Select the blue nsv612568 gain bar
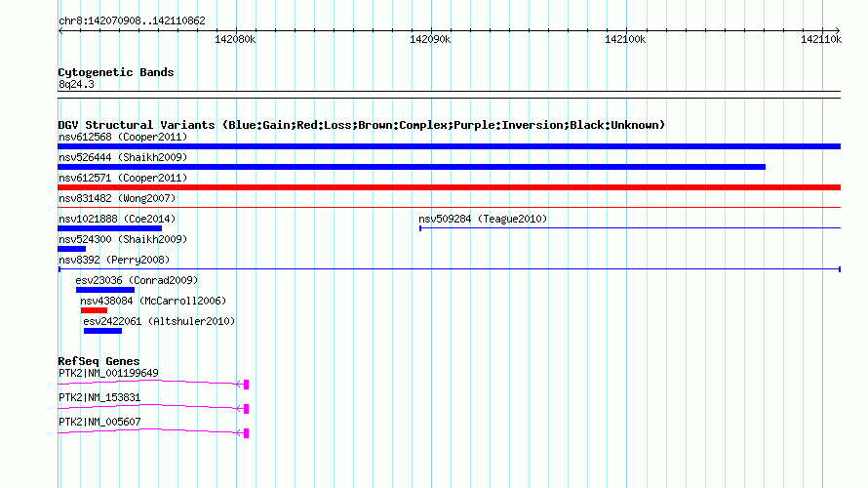The image size is (868, 488). (449, 146)
